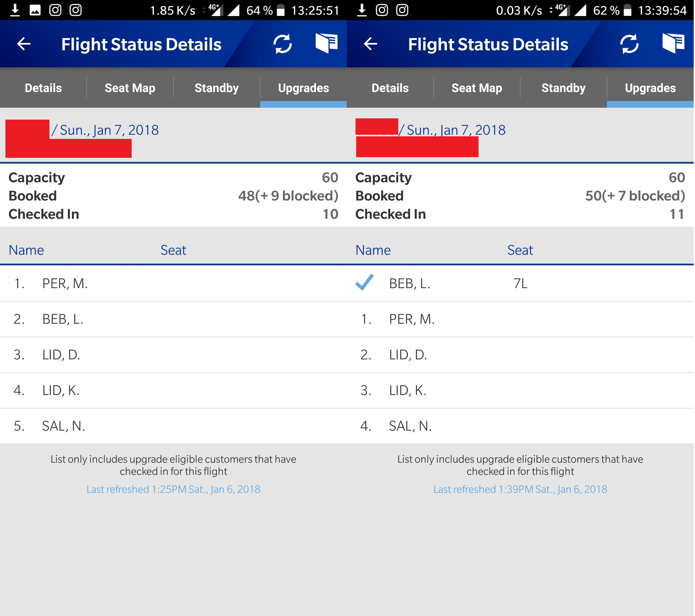Viewport: 695px width, 616px height.
Task: Open the Standby tab on the right screen
Action: click(x=563, y=88)
